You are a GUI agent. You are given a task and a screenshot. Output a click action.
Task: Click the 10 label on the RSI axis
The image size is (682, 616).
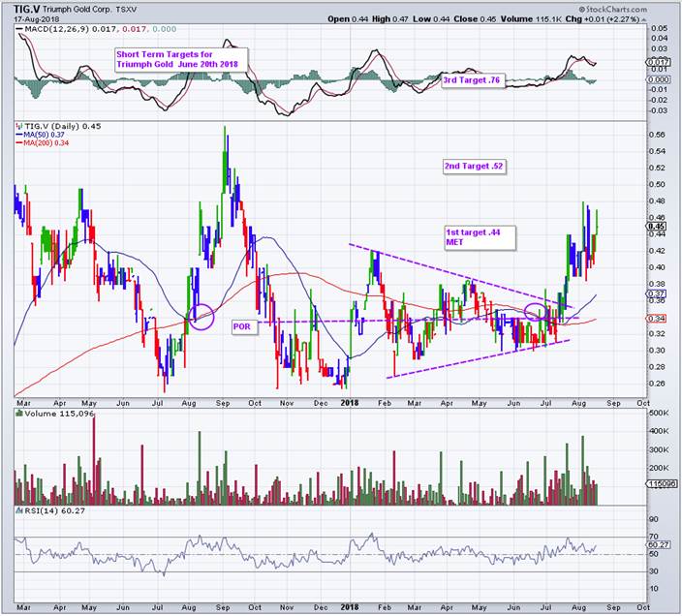coord(654,589)
